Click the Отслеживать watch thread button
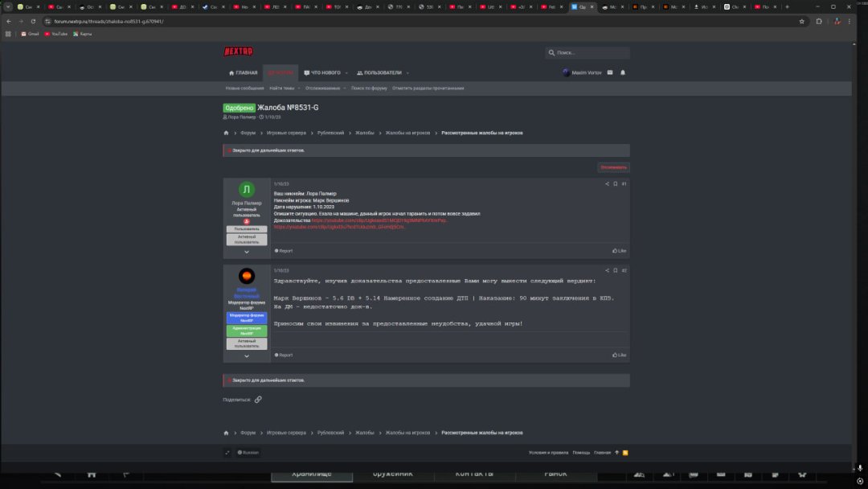 click(x=612, y=168)
